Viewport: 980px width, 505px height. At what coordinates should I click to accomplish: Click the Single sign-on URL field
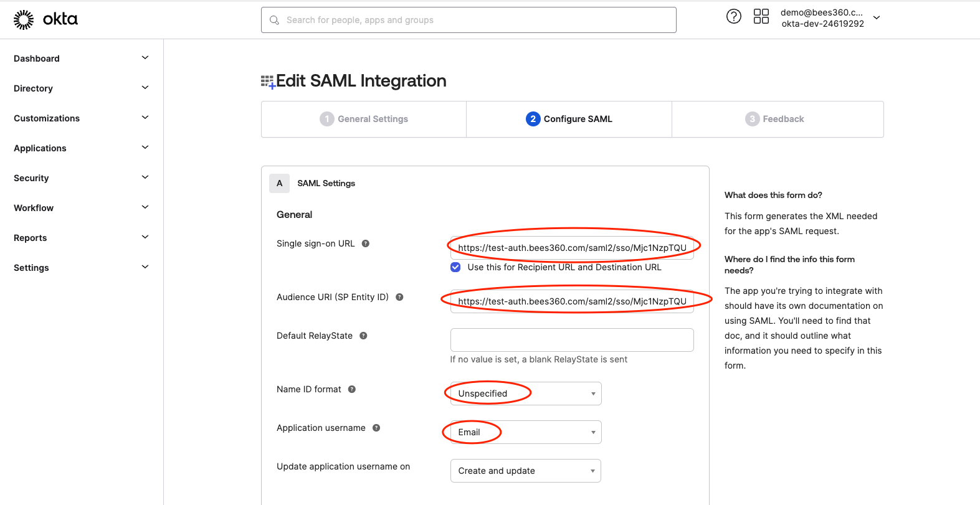572,248
